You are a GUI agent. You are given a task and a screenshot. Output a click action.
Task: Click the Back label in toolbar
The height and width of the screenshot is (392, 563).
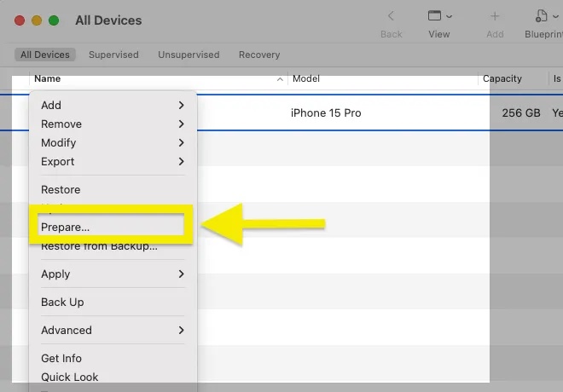tap(392, 34)
